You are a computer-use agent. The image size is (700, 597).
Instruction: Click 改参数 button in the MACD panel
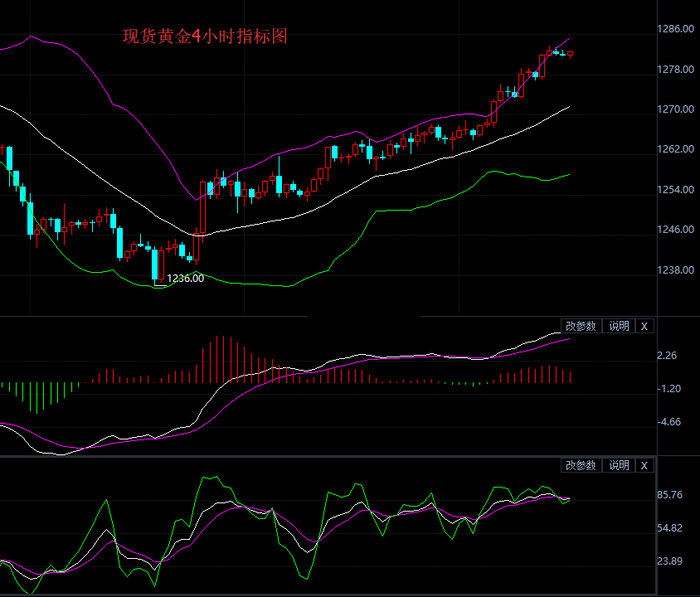click(x=581, y=326)
